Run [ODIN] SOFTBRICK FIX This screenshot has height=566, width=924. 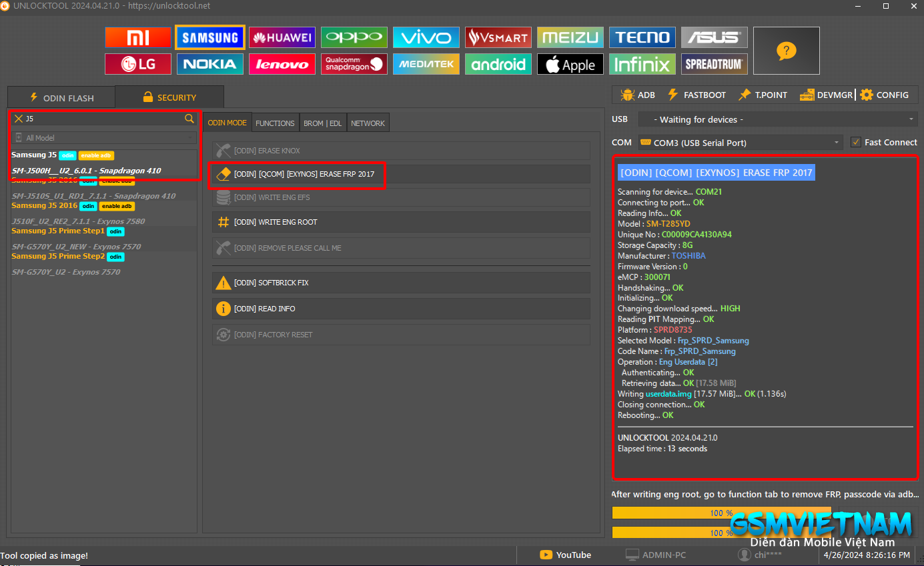(401, 283)
